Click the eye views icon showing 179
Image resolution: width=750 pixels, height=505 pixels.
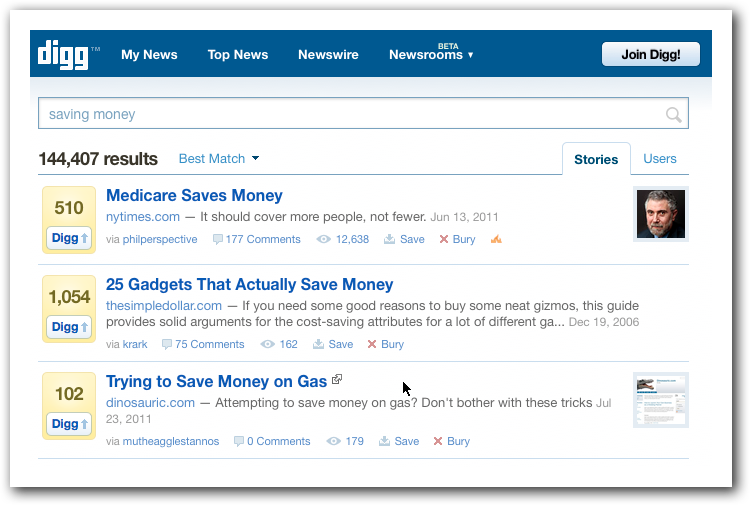[x=333, y=441]
